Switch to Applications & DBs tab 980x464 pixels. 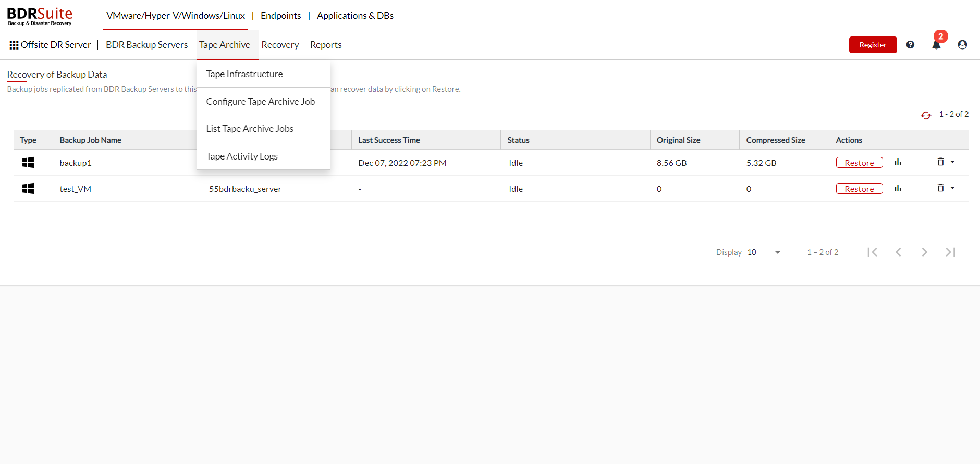355,16
